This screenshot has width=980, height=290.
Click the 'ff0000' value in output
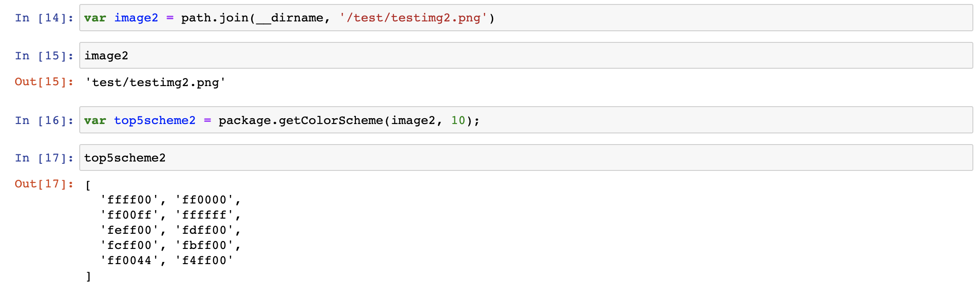tap(204, 200)
